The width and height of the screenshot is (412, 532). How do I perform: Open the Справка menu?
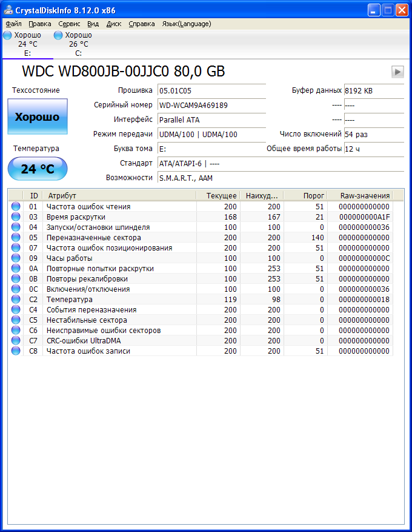tap(142, 24)
